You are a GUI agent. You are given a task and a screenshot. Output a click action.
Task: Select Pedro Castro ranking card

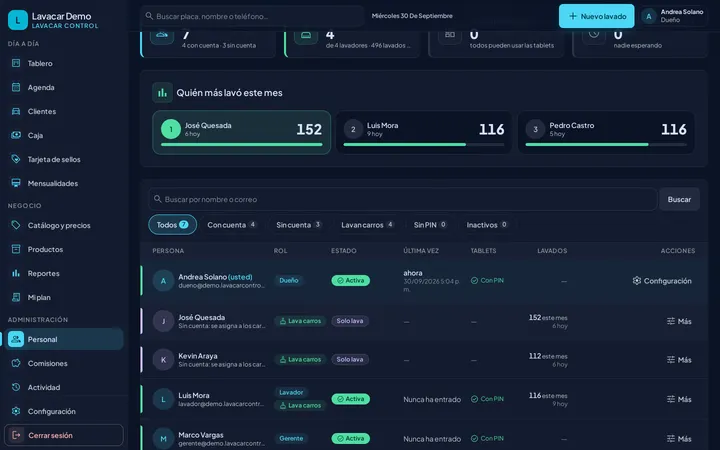[x=606, y=132]
